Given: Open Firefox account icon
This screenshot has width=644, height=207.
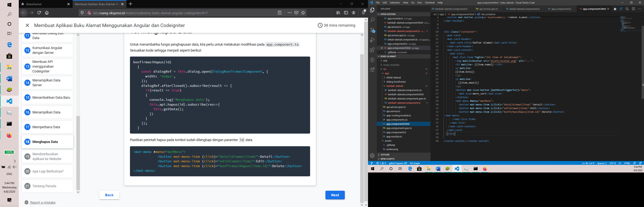Looking at the screenshot, I should coord(353,13).
